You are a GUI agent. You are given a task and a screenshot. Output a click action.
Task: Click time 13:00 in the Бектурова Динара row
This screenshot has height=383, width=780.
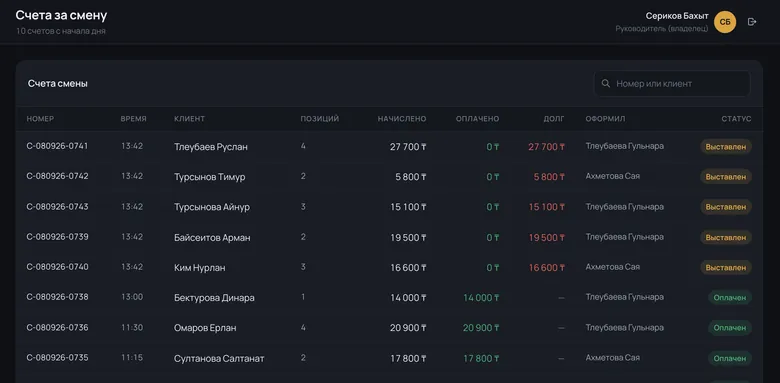pyautogui.click(x=132, y=297)
